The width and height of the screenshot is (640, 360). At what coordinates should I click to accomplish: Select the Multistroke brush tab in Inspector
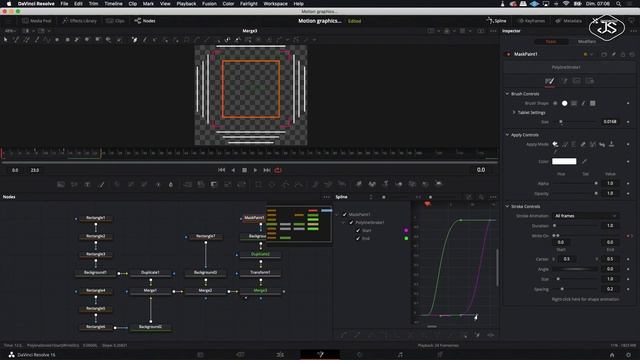click(x=550, y=81)
